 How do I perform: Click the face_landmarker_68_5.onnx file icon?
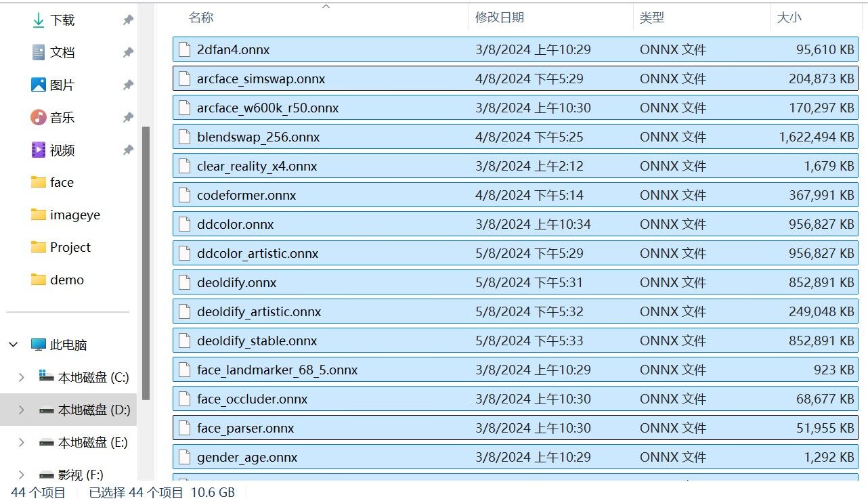pyautogui.click(x=184, y=370)
